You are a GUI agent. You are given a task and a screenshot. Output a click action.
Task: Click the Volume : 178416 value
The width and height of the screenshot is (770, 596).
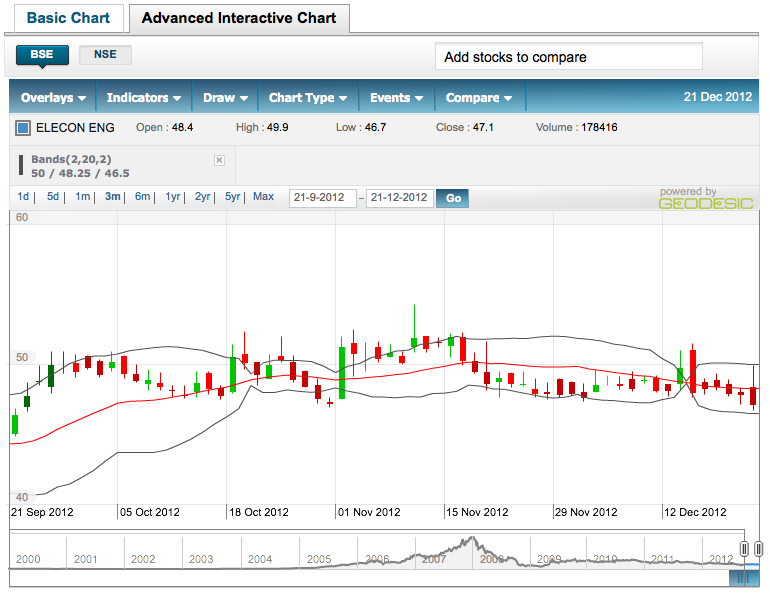[577, 128]
